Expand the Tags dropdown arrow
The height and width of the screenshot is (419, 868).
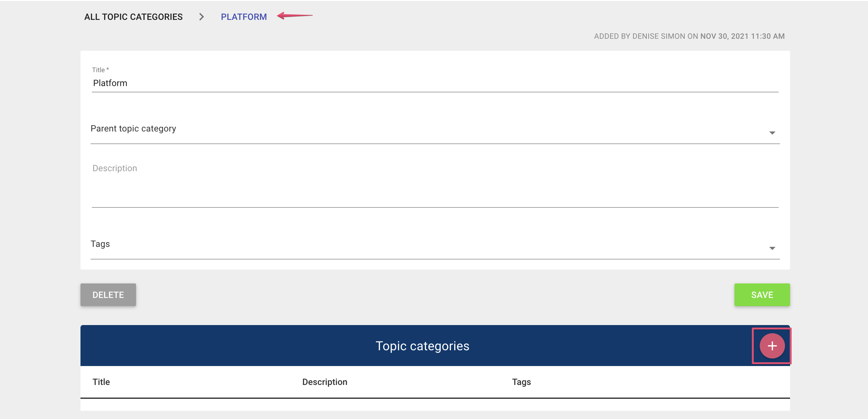(772, 248)
